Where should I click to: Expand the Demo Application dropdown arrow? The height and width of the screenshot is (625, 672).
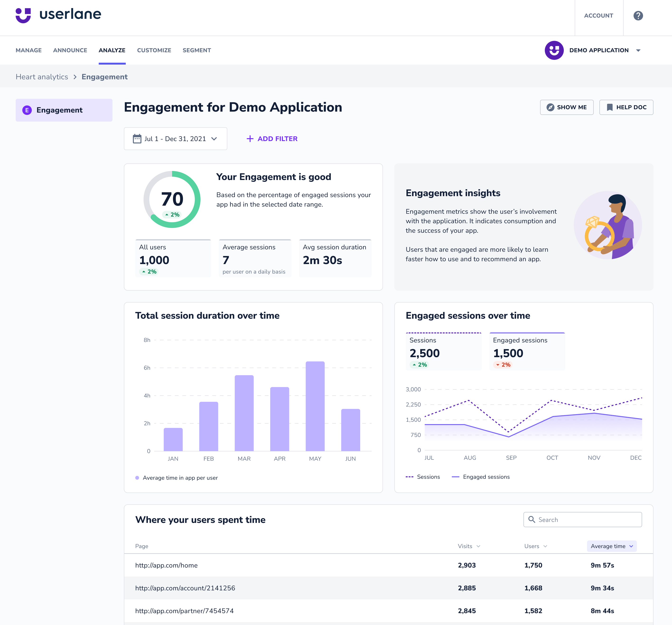(638, 50)
